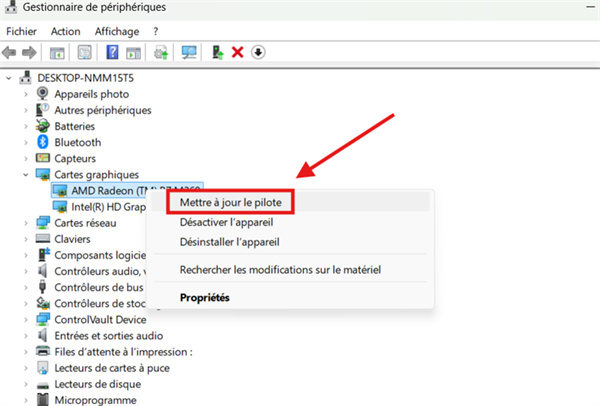Expand the ControlVault Device category
The height and width of the screenshot is (406, 600).
(26, 320)
